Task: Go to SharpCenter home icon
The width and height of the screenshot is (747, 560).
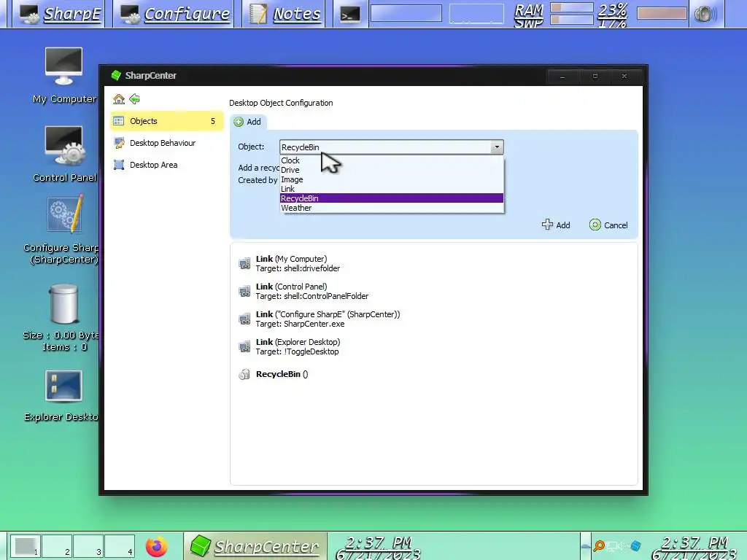Action: [x=119, y=99]
